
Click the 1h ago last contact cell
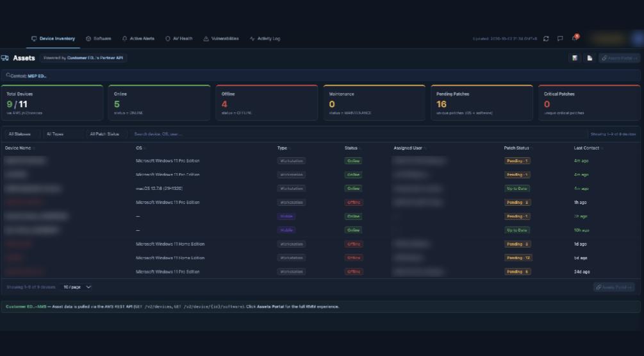(581, 203)
